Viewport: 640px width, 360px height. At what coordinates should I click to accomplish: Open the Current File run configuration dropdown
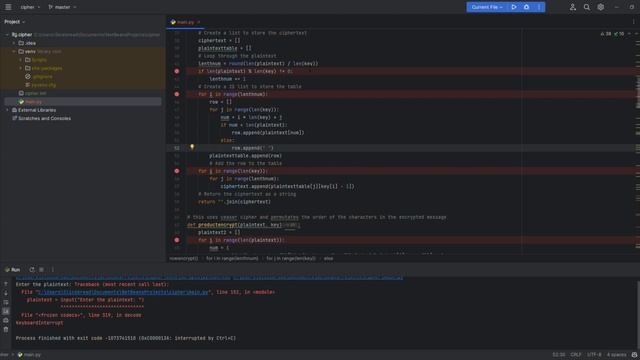(x=487, y=7)
